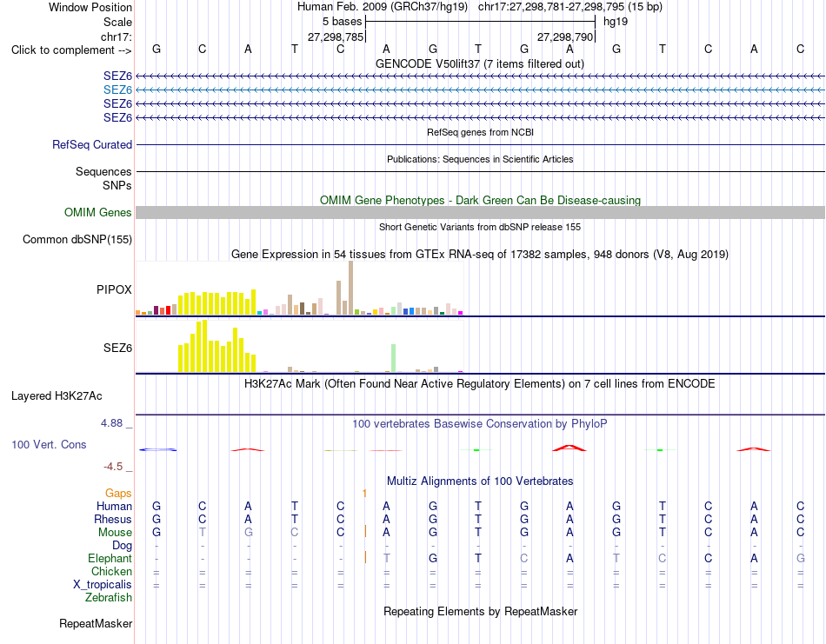The width and height of the screenshot is (826, 644).
Task: Click the hg19 label beside the scale bar
Action: (x=616, y=22)
